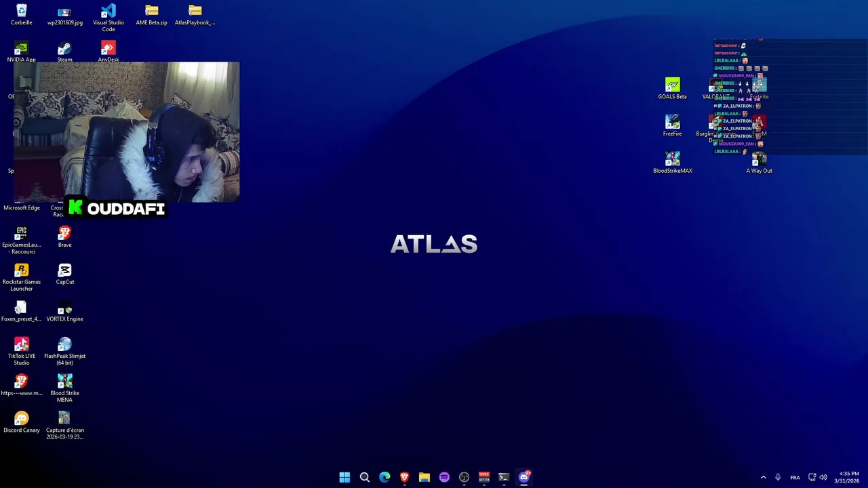Open Microsoft Edge from the taskbar
Viewport: 868px width, 488px height.
click(384, 477)
